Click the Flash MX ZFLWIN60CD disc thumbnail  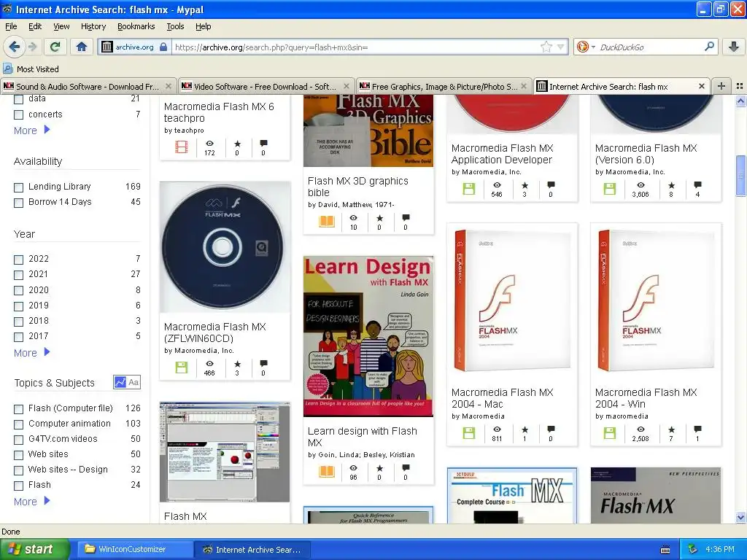tap(225, 246)
